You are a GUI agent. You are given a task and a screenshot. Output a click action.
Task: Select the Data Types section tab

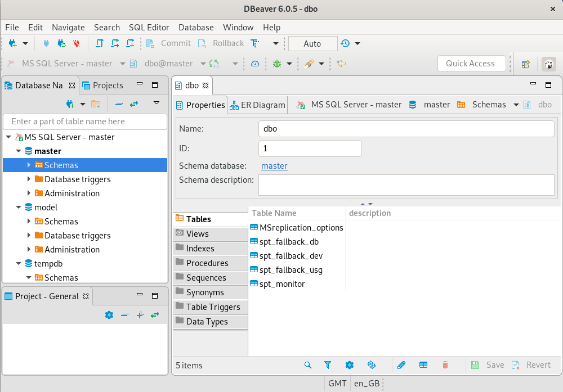pyautogui.click(x=211, y=321)
